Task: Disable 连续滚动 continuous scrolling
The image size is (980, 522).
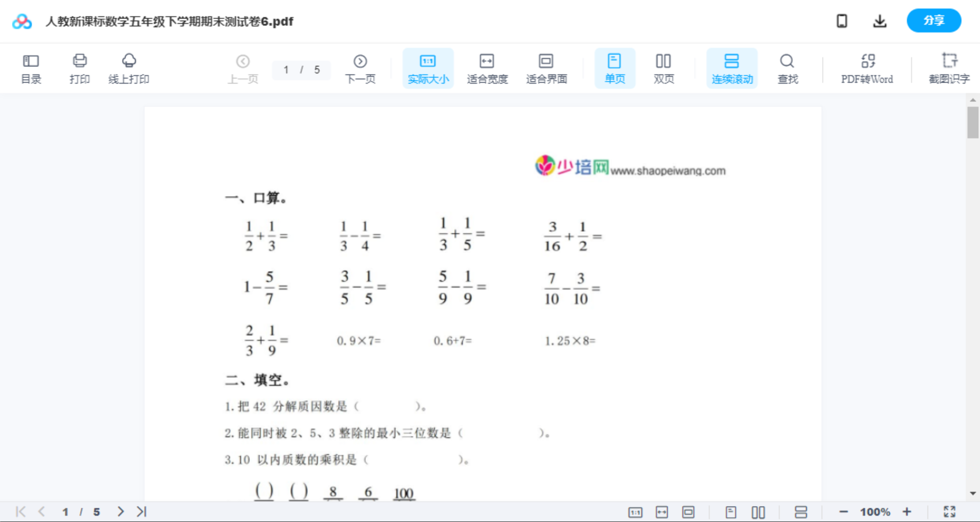Action: 731,68
